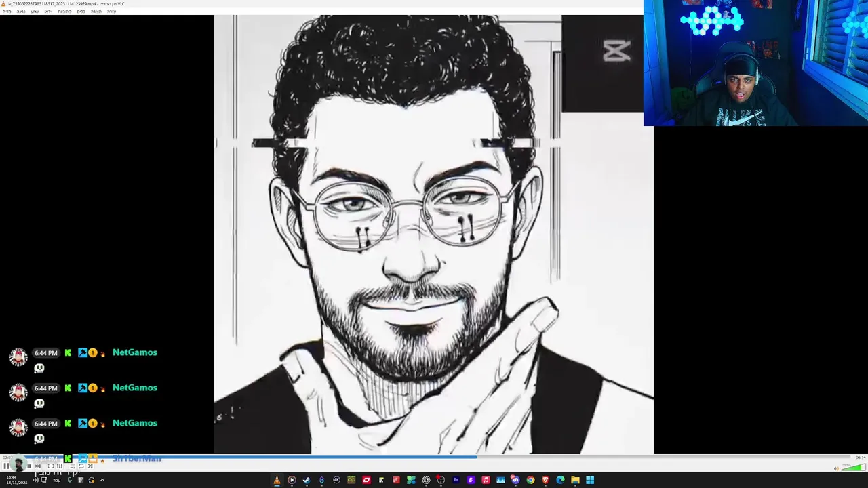Open the blue diamond app taskbar icon
This screenshot has width=868, height=488.
(321, 480)
